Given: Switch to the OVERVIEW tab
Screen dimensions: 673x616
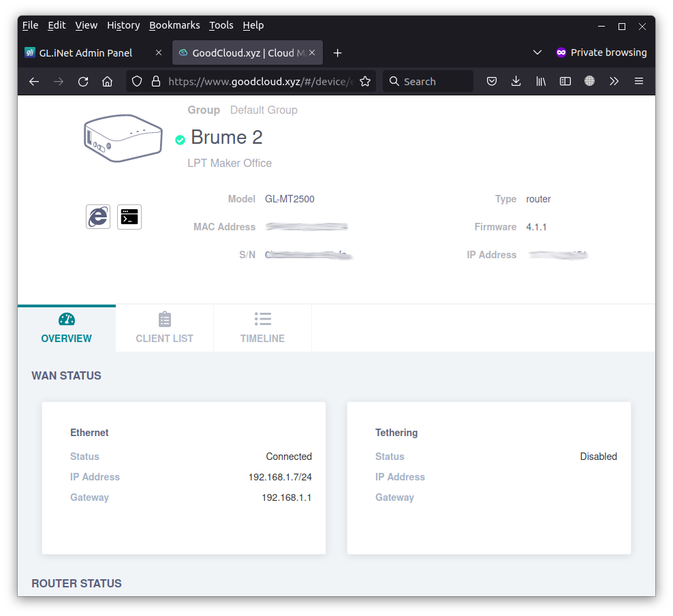Looking at the screenshot, I should [67, 328].
